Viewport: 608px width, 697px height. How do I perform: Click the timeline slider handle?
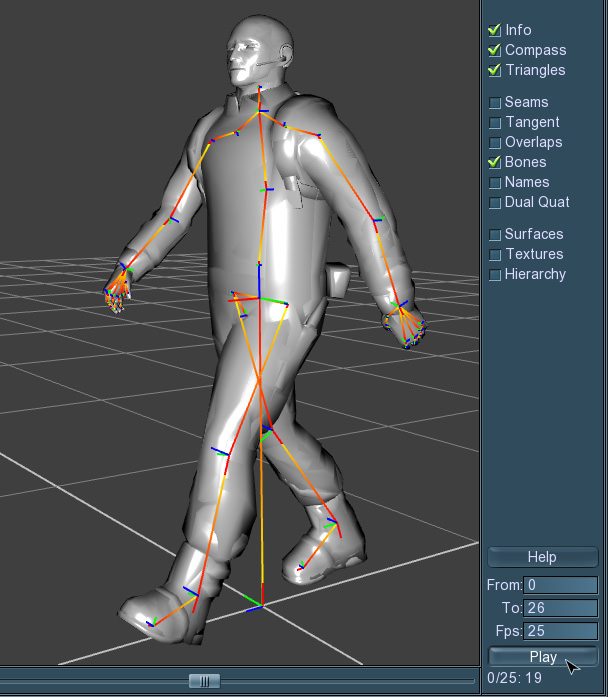pos(204,681)
